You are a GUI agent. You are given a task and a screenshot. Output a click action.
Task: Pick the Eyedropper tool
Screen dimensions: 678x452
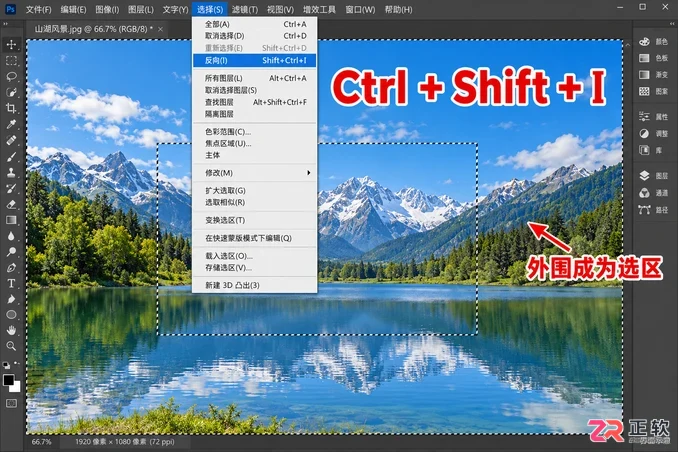click(x=11, y=125)
